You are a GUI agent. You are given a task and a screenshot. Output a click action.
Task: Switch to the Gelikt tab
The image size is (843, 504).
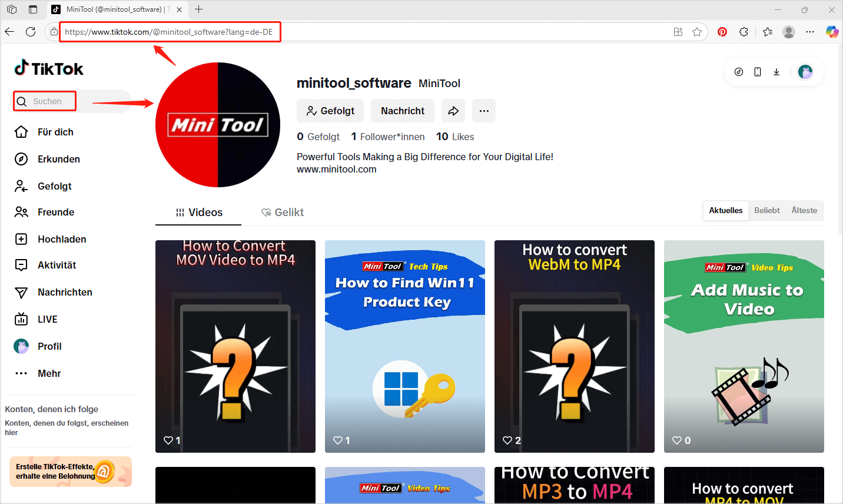tap(283, 213)
